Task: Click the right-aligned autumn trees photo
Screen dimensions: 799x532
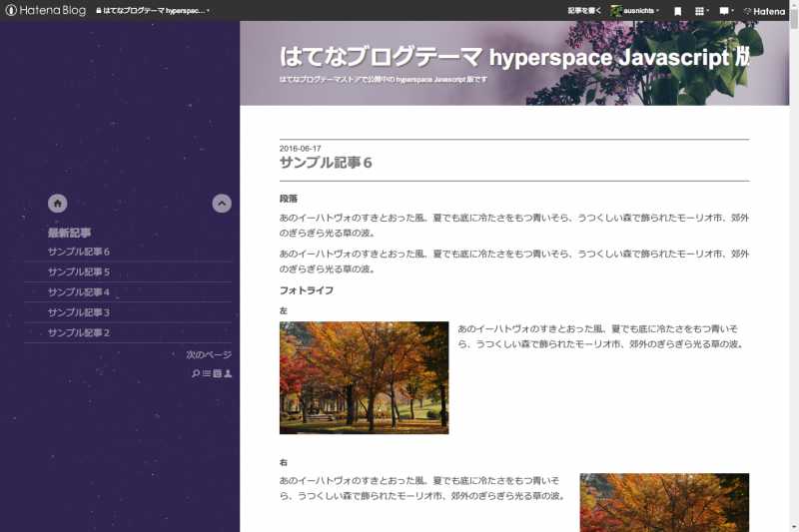Action: 664,502
